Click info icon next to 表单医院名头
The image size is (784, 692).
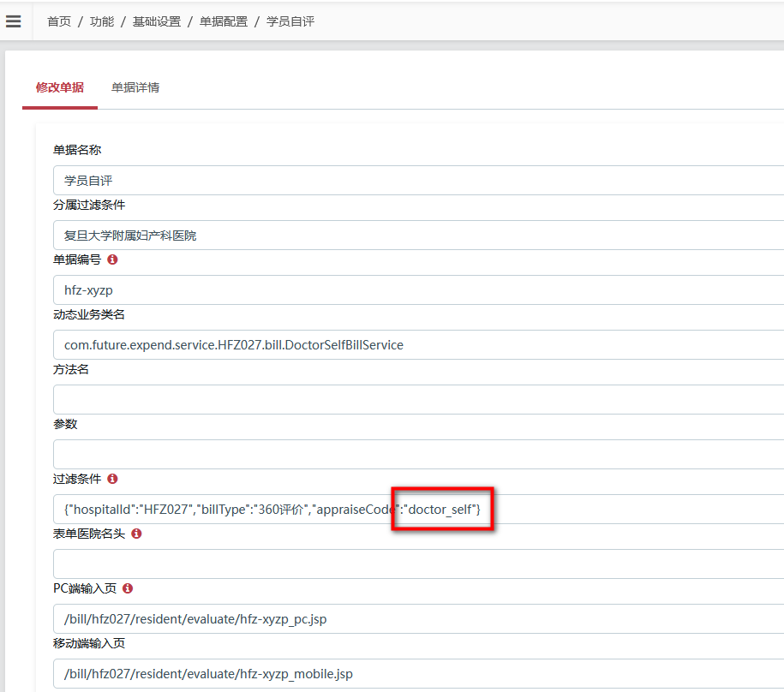136,534
